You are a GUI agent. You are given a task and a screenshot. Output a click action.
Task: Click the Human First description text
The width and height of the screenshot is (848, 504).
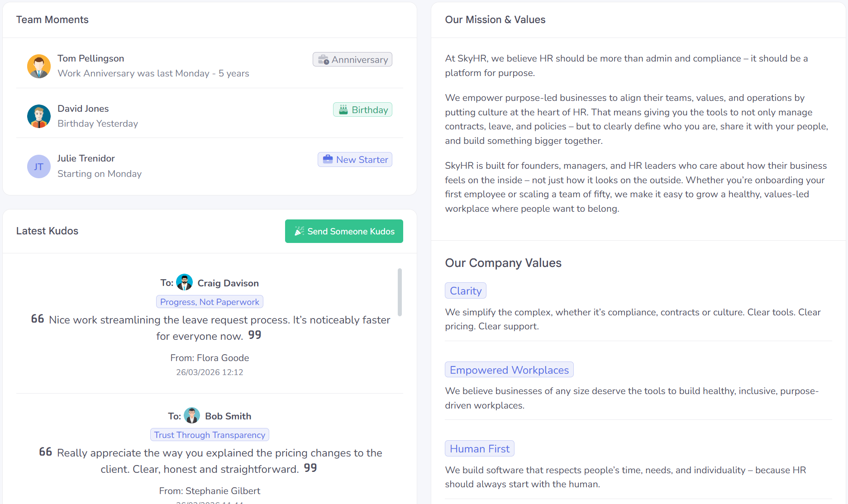[625, 477]
